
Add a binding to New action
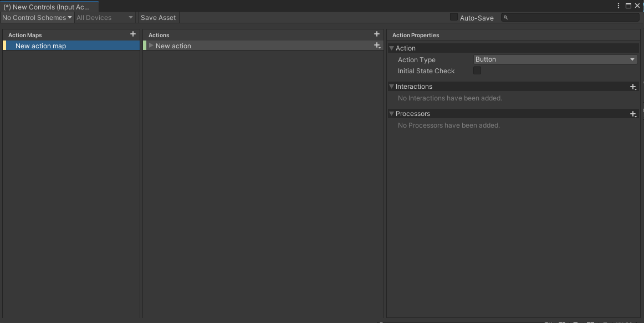tap(377, 46)
